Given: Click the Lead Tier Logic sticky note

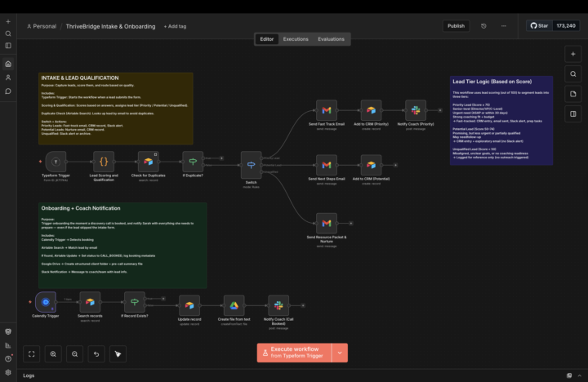Looking at the screenshot, I should point(501,121).
